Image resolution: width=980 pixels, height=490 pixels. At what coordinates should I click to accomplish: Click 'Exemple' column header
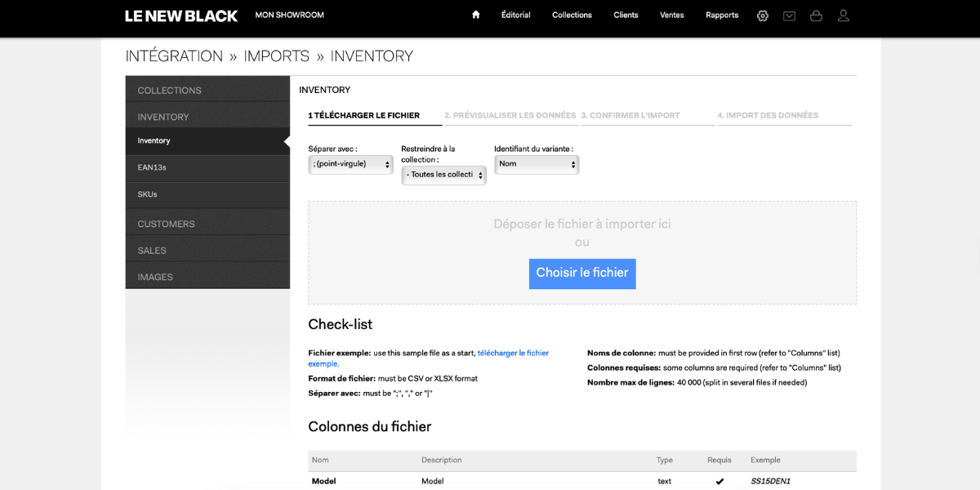766,461
